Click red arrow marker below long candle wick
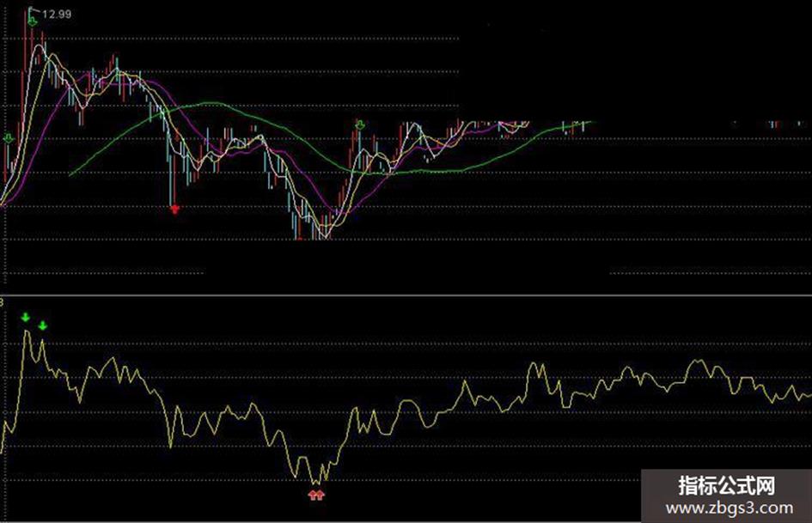The height and width of the screenshot is (523, 812). tap(175, 209)
